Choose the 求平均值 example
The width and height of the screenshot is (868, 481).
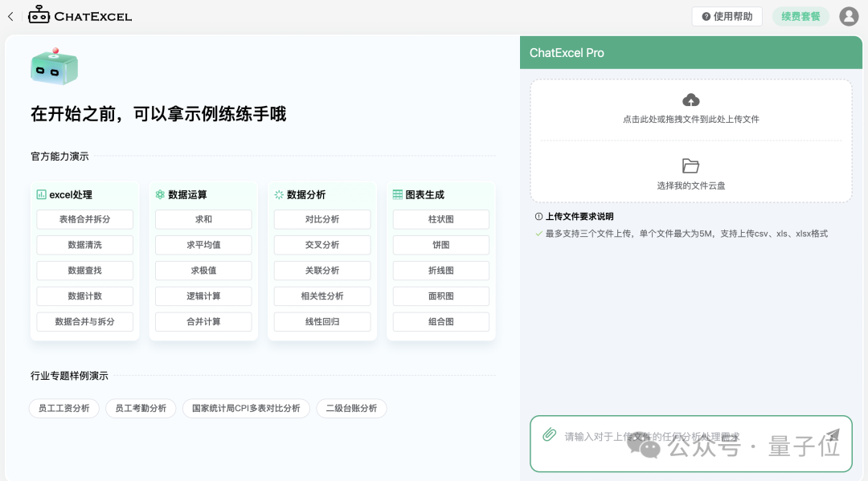click(203, 245)
